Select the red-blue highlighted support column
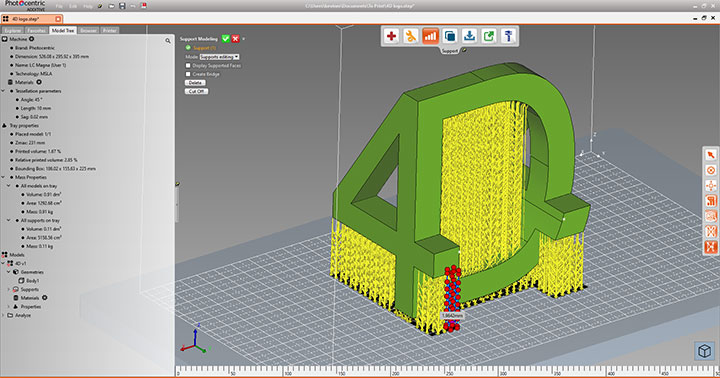This screenshot has width=720, height=378. (x=452, y=298)
